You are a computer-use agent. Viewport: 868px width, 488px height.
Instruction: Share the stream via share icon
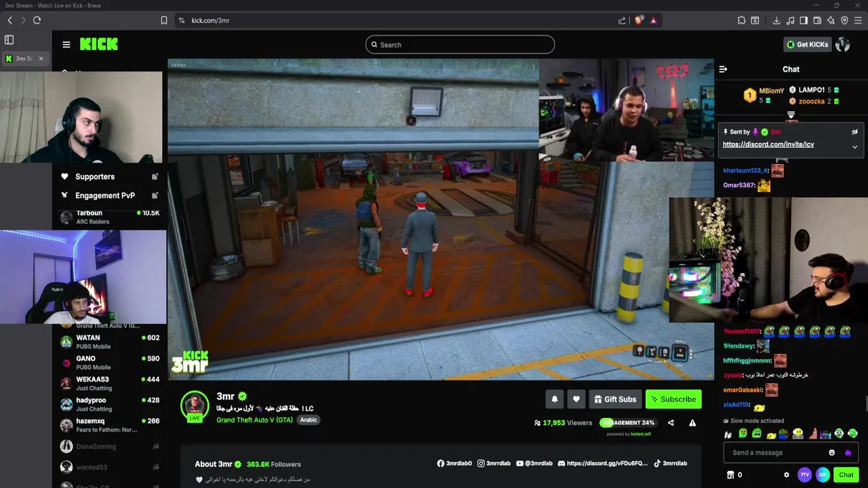tap(671, 423)
